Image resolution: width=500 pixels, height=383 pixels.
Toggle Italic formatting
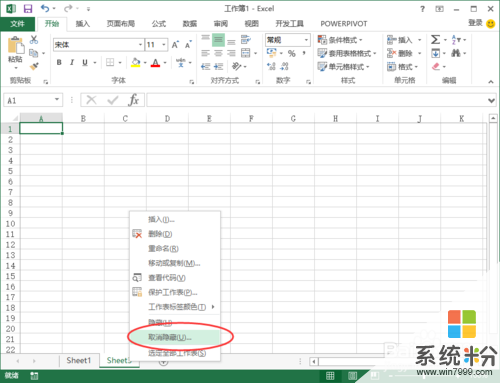[x=72, y=62]
